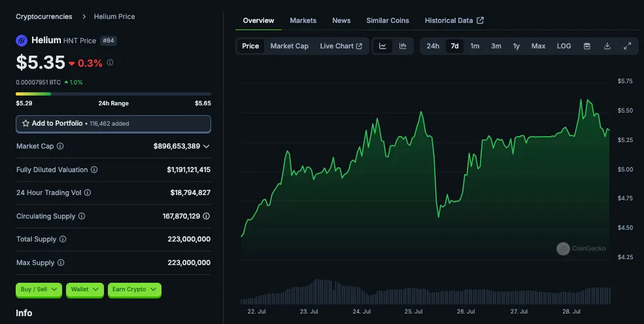Select the 3m time range

point(496,46)
